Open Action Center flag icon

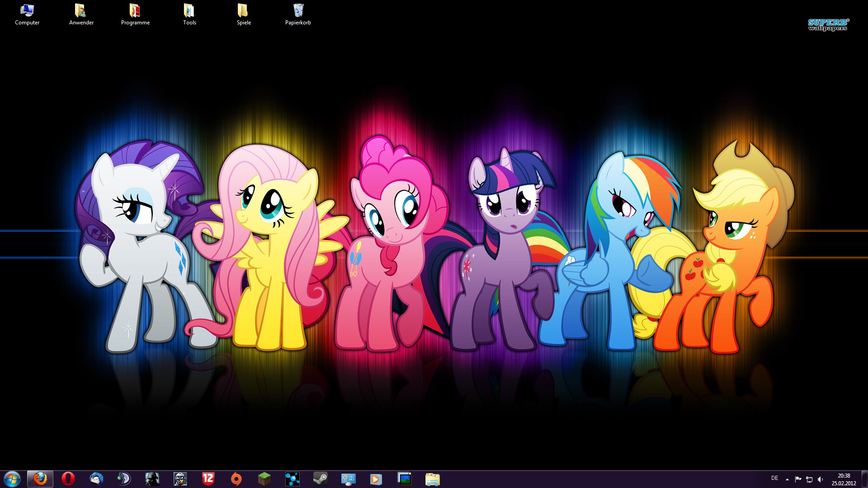(x=798, y=479)
